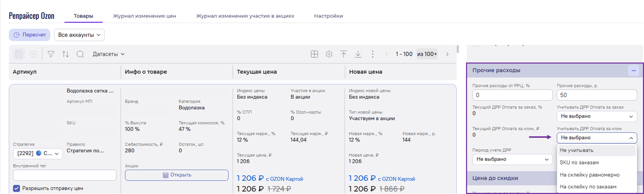This screenshot has width=644, height=194.
Task: Switch to 'Журнал изменения цен' tab
Action: click(144, 16)
